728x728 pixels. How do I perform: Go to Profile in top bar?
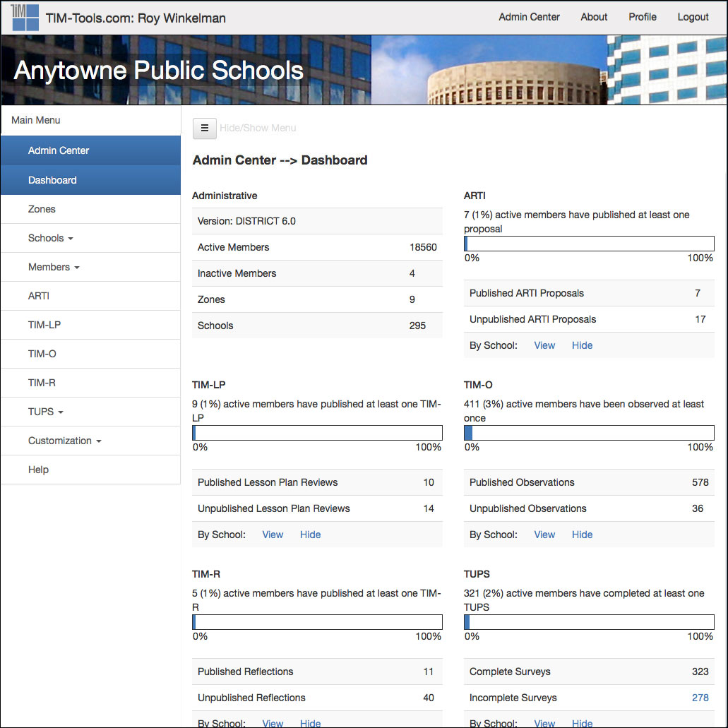[642, 17]
